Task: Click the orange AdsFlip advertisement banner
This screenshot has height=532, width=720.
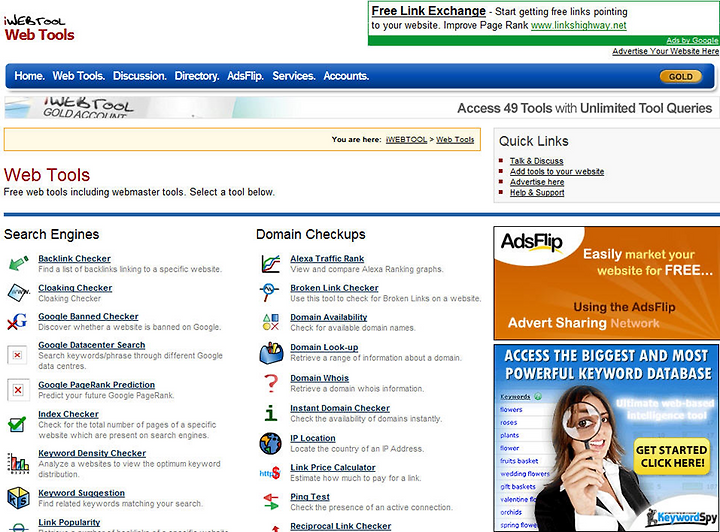Action: [x=606, y=283]
